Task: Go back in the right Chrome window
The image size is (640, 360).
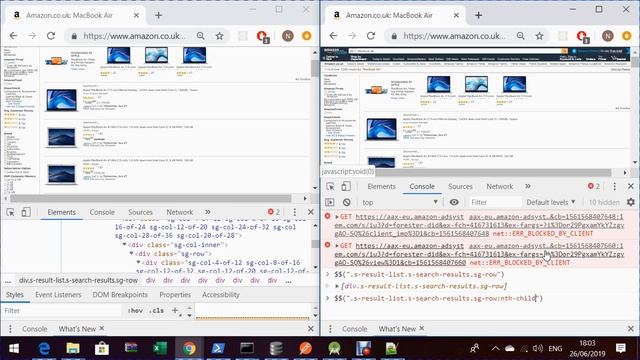Action: (333, 36)
